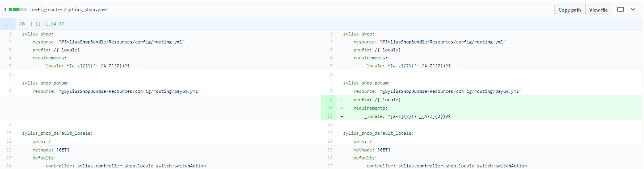This screenshot has height=169, width=644.
Task: Select routing.yml resource line 2 in left pane
Action: tap(109, 42)
